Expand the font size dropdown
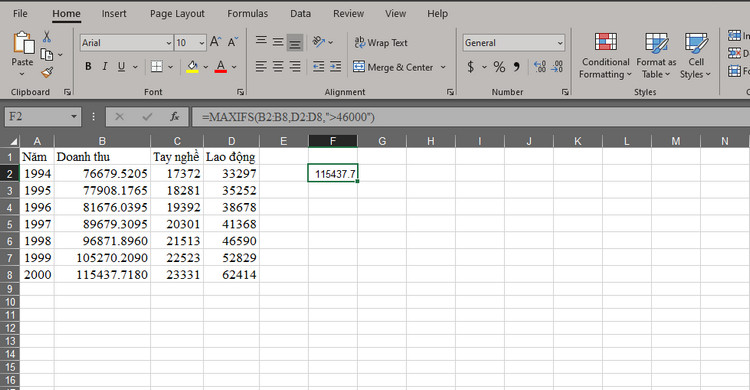 [x=202, y=43]
